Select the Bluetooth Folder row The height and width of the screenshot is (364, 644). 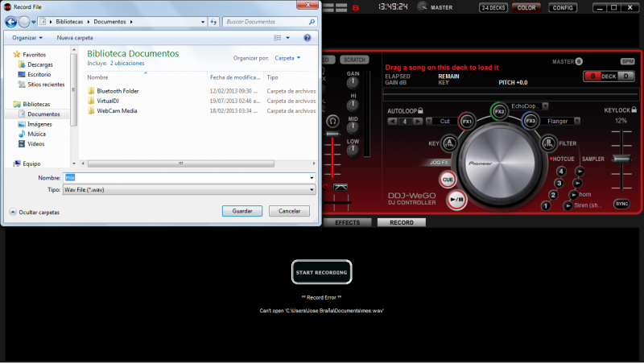[201, 91]
